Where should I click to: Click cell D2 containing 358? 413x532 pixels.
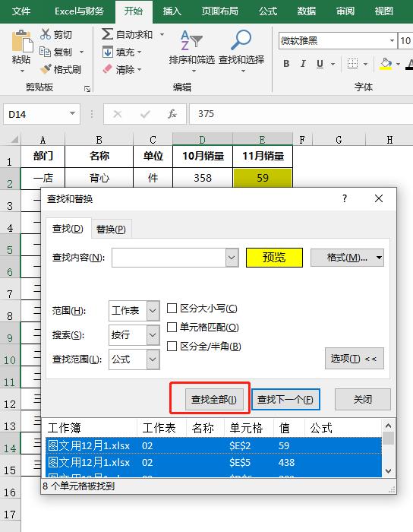click(x=203, y=178)
